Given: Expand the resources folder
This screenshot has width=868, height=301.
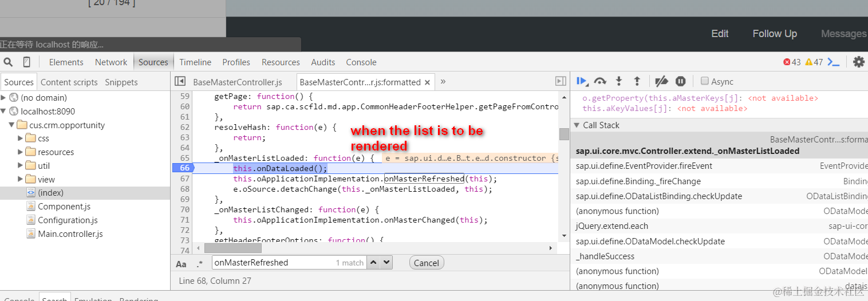Looking at the screenshot, I should pos(21,152).
